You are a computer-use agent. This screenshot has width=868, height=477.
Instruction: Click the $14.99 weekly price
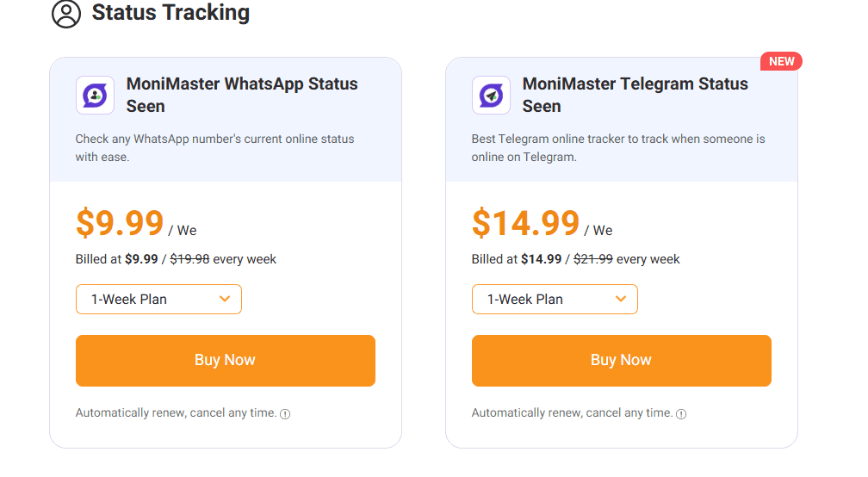pyautogui.click(x=525, y=223)
